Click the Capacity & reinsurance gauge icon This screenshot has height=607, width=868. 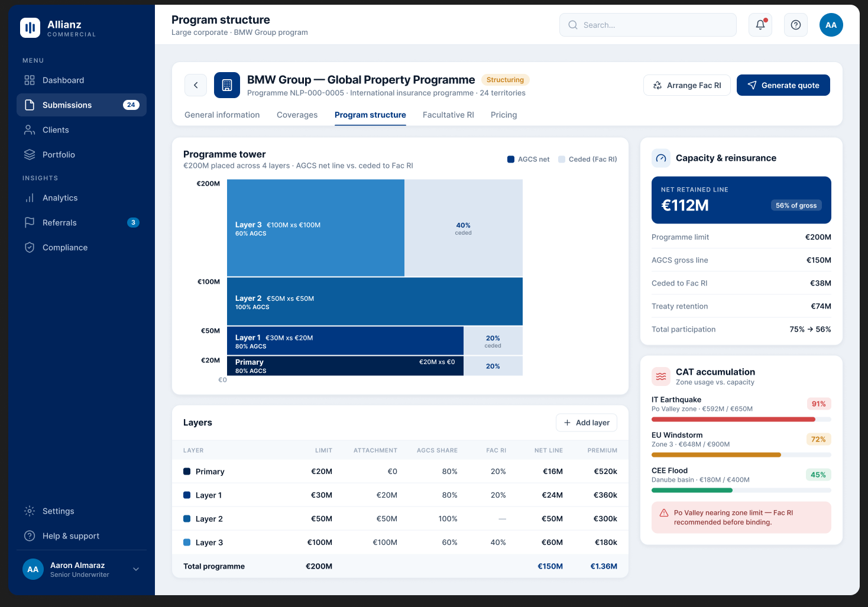661,158
